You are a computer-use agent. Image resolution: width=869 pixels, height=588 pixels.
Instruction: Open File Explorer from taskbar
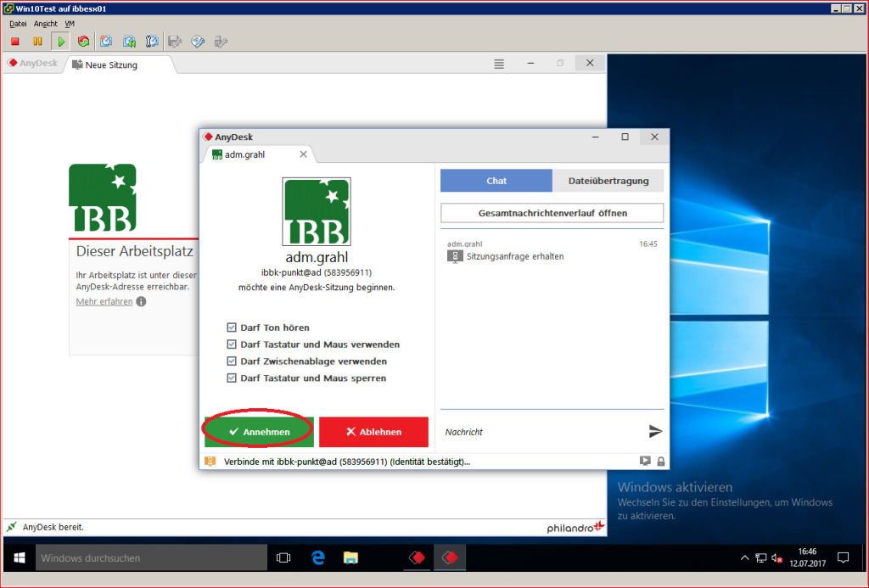(350, 557)
